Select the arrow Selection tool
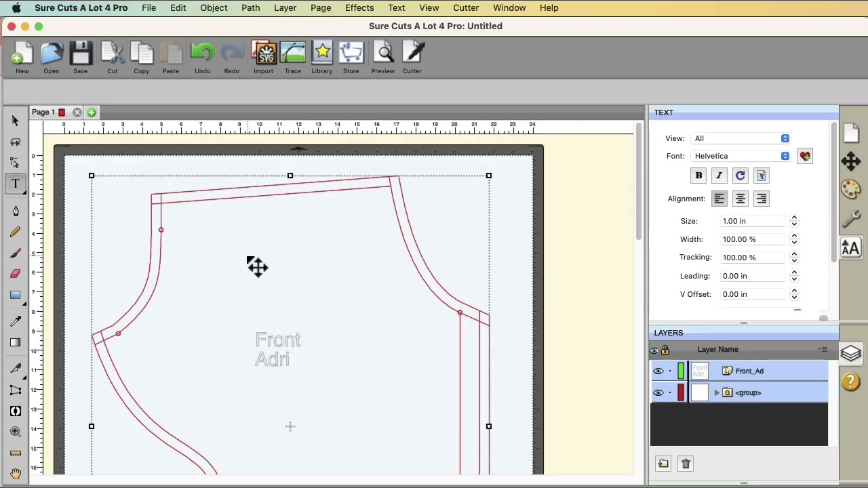This screenshot has width=868, height=488. click(x=15, y=121)
